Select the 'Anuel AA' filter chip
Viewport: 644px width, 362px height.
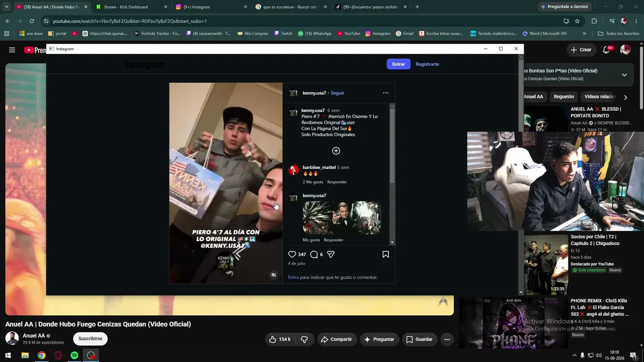pos(533,97)
